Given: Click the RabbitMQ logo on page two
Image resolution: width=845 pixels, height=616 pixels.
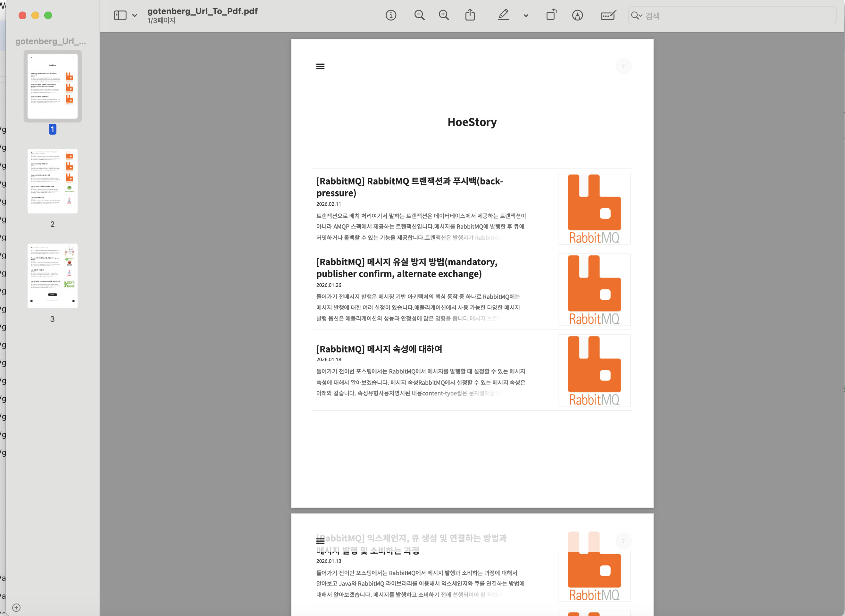Looking at the screenshot, I should tap(594, 566).
